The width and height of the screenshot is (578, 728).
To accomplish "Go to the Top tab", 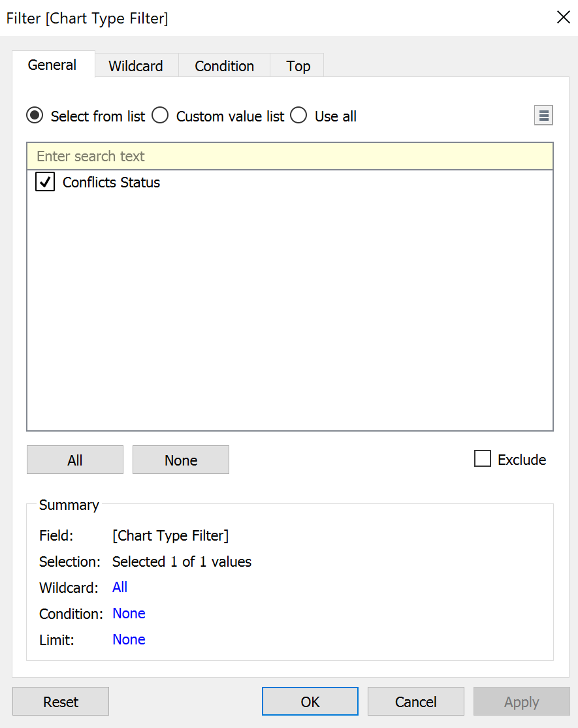I will tap(298, 66).
